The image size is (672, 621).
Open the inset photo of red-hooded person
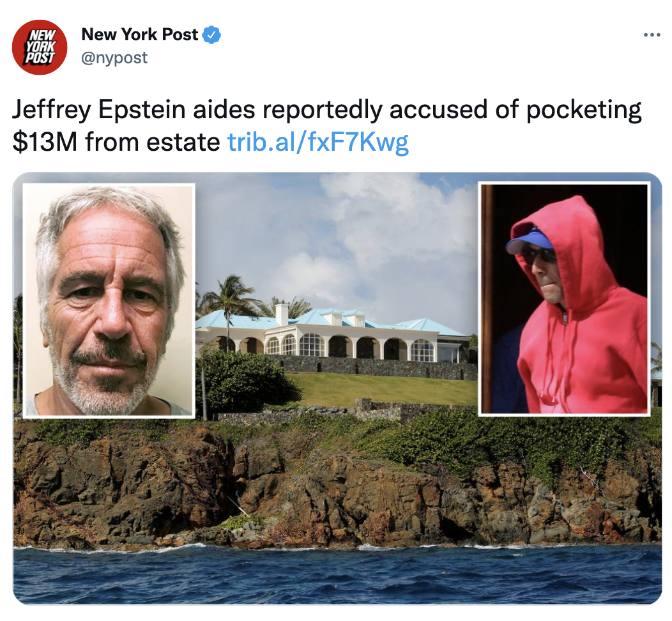click(564, 299)
